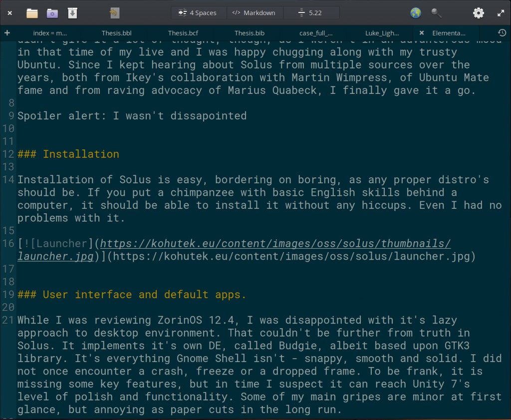511x420 pixels.
Task: Switch to the Thesis.bbl tab
Action: 116,33
